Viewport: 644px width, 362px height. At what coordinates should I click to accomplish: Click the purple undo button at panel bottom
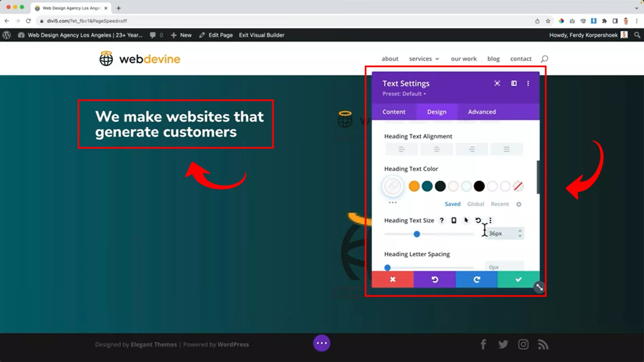(434, 279)
